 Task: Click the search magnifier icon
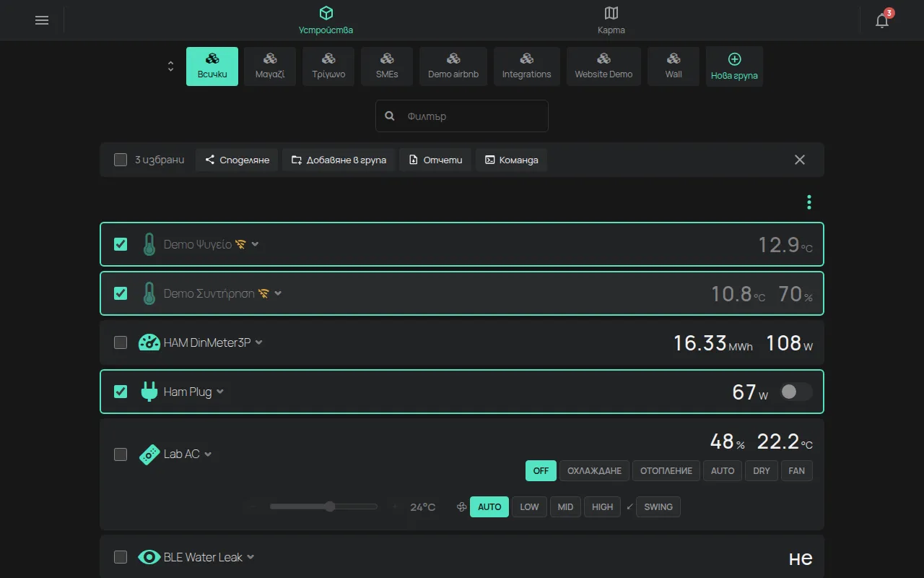coord(390,116)
